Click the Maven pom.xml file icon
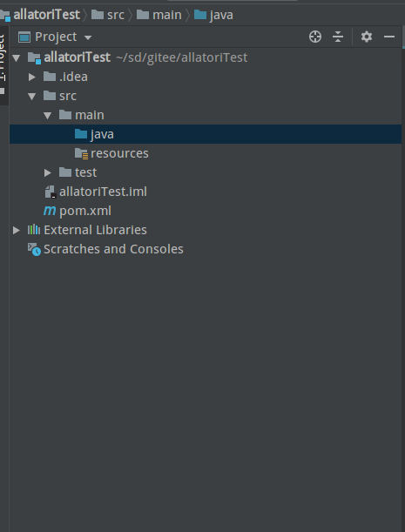 50,211
